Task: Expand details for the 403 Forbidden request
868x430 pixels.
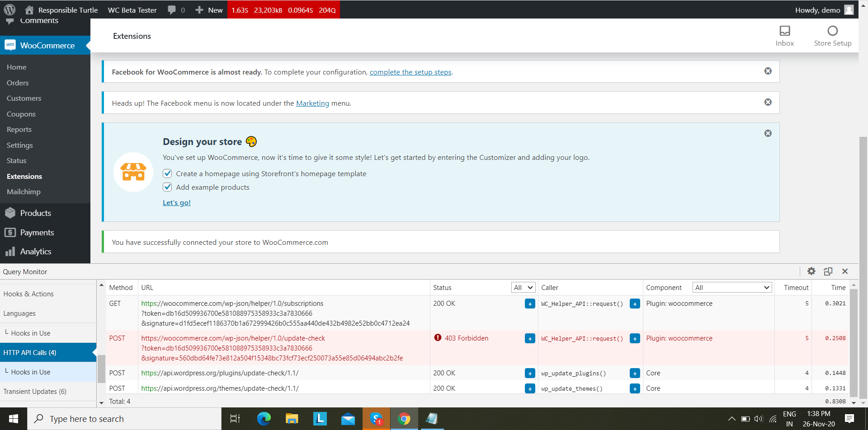Action: [x=529, y=338]
